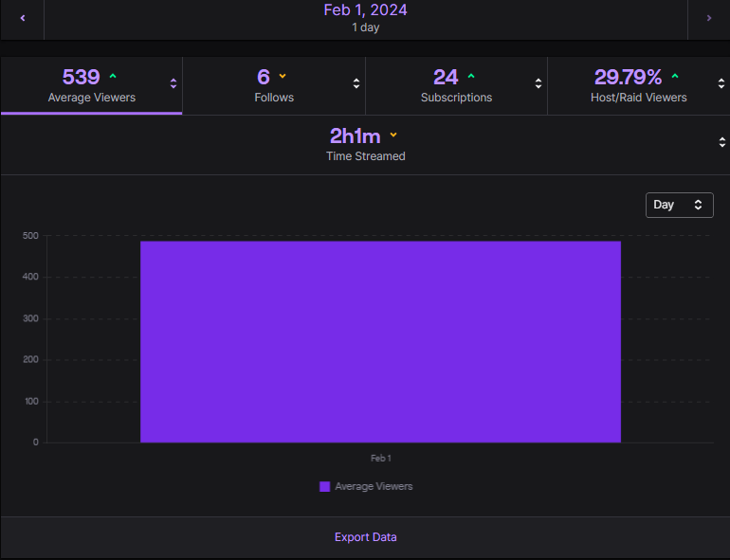Viewport: 730px width, 560px height.
Task: Click the "1 day" range subtitle
Action: click(x=365, y=27)
